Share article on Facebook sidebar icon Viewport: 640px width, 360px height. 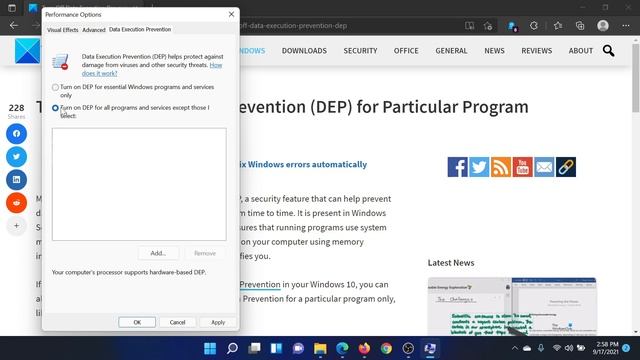click(x=16, y=133)
